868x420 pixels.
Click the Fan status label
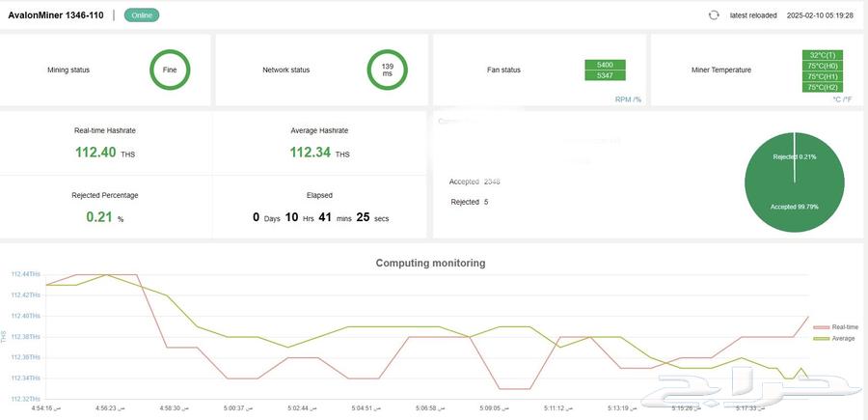(503, 70)
